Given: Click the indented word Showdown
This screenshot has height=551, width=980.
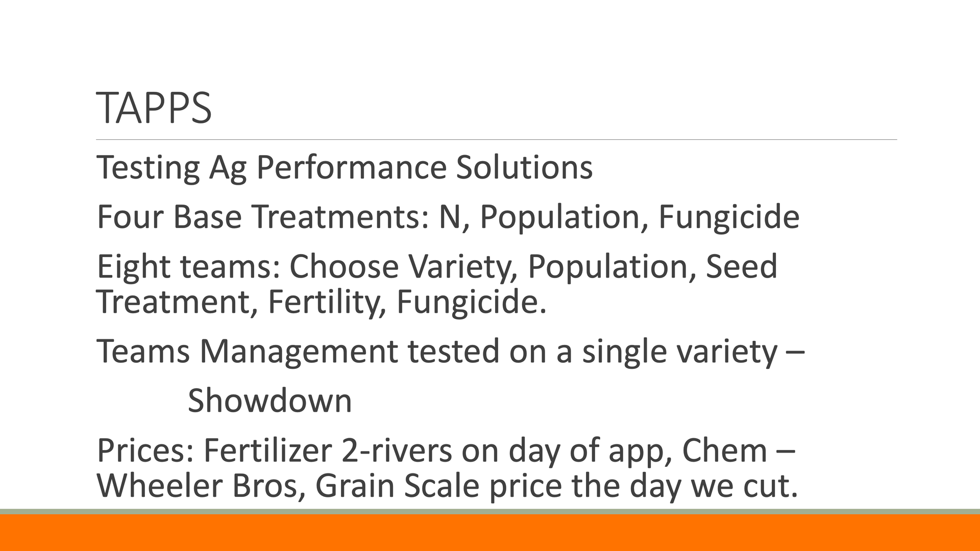Looking at the screenshot, I should 269,401.
